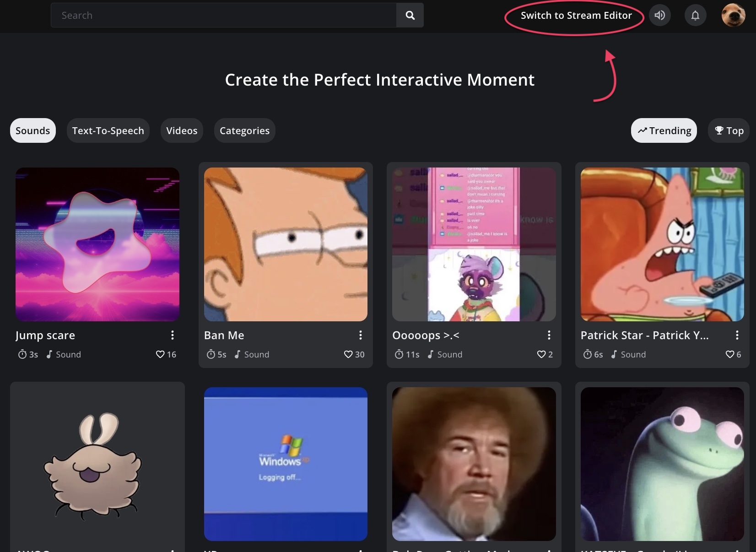The height and width of the screenshot is (552, 756).
Task: Like the Jump scare sound
Action: pos(160,354)
